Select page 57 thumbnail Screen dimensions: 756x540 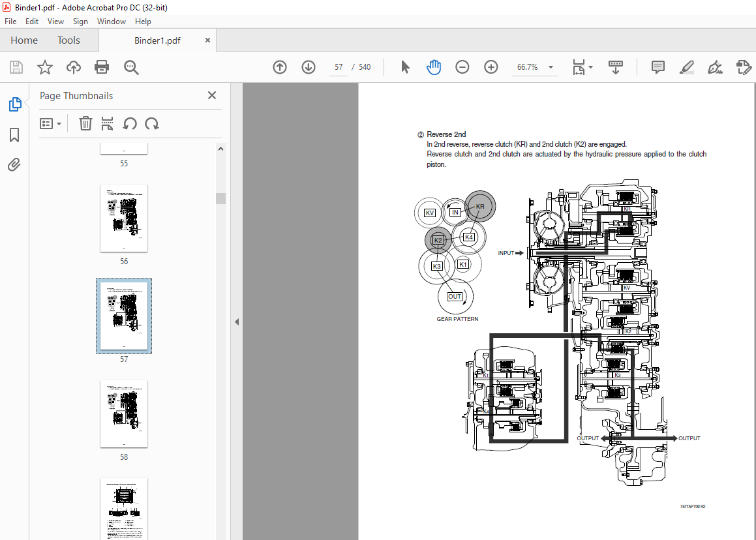click(124, 316)
